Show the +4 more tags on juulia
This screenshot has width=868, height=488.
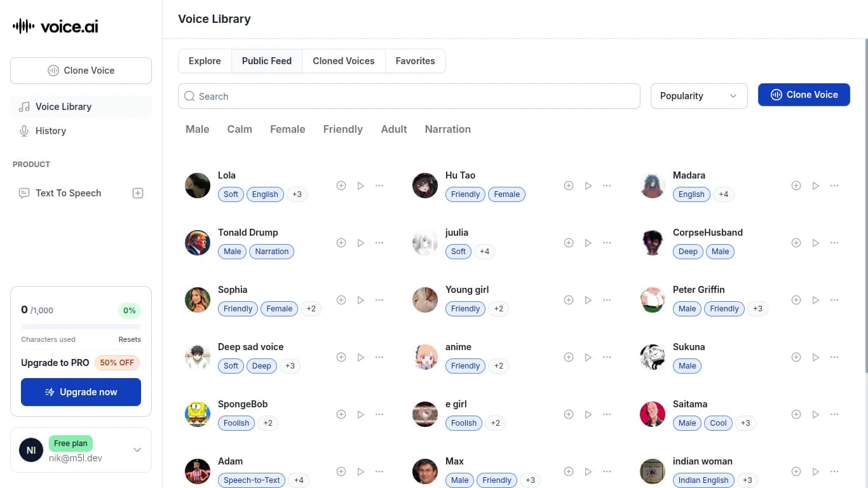pos(484,252)
